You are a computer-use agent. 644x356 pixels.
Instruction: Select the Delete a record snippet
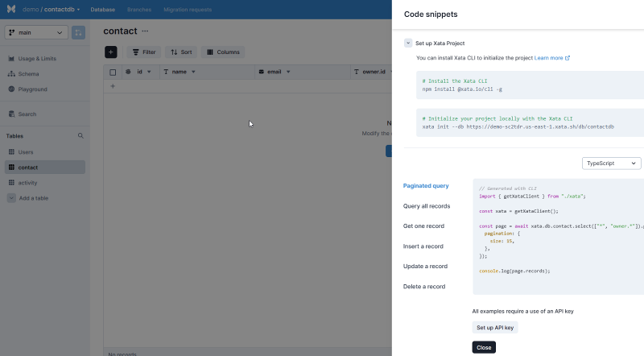[x=424, y=287]
